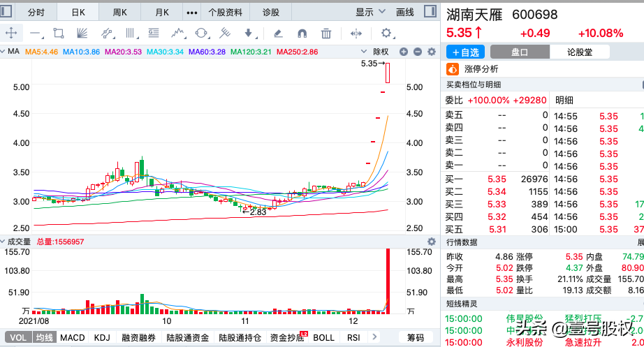Switch to KDJ indicator
This screenshot has height=347, width=644.
click(x=102, y=337)
